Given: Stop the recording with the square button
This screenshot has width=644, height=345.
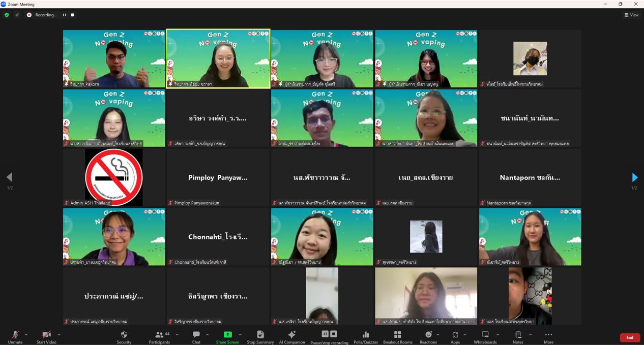Looking at the screenshot, I should 73,15.
